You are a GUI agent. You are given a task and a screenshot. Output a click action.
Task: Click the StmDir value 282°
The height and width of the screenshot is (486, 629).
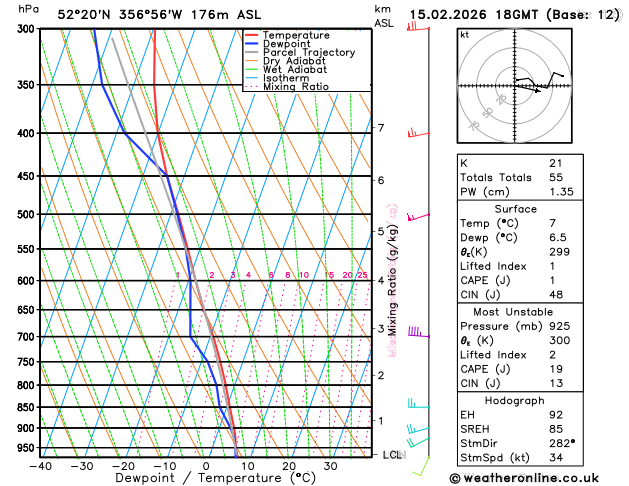pyautogui.click(x=562, y=443)
